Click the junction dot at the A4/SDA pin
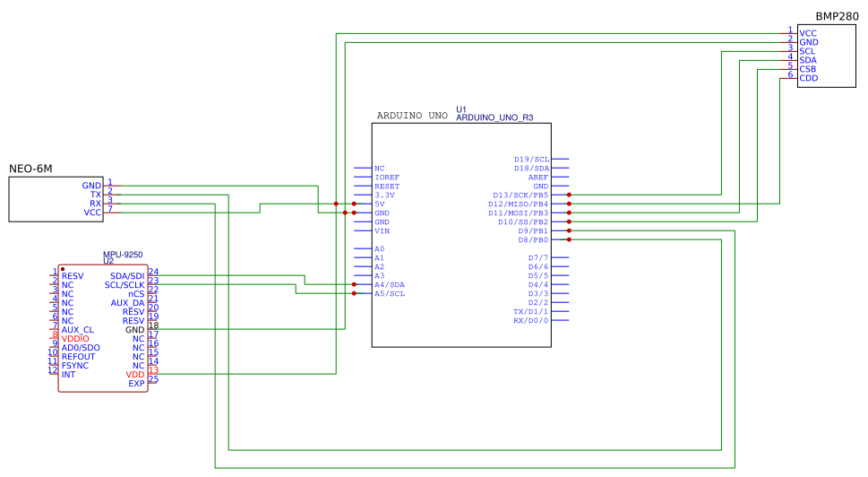The width and height of the screenshot is (868, 477). tap(355, 285)
